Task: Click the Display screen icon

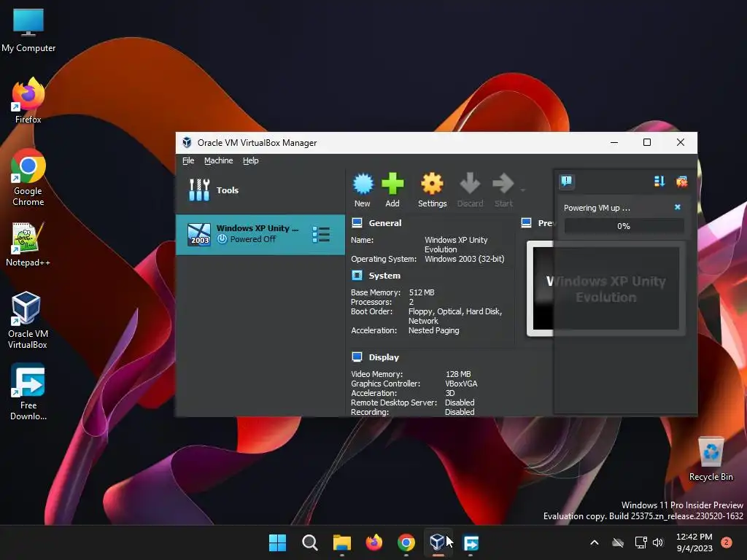Action: coord(357,357)
